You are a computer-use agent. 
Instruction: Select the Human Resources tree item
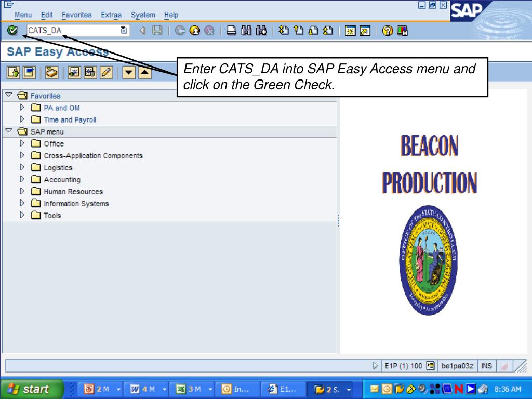(x=73, y=192)
